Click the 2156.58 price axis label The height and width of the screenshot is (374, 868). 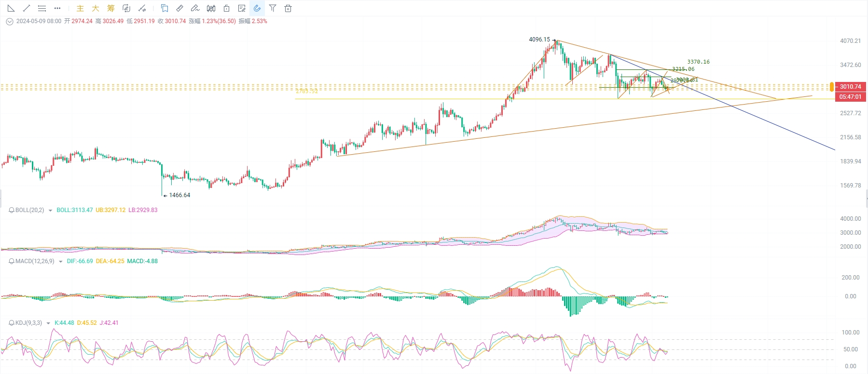coord(850,137)
